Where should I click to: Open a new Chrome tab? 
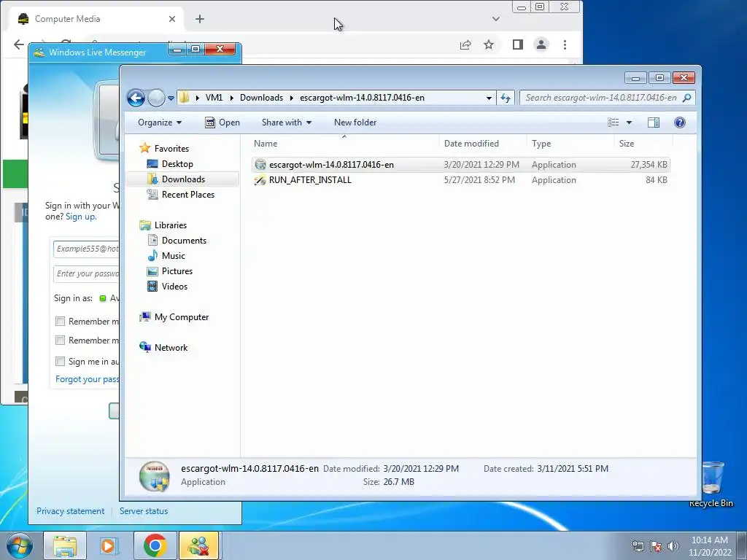coord(200,19)
